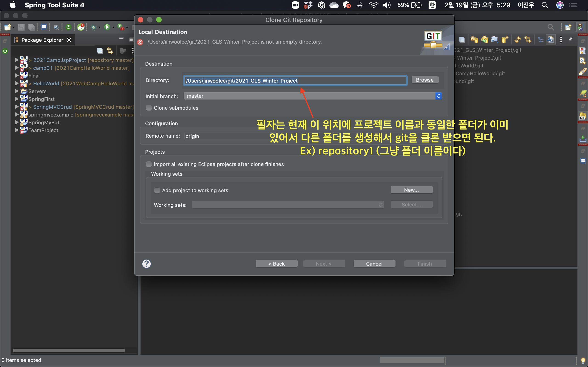Click the Debug bug toolbar icon
This screenshot has width=588, height=367.
(x=93, y=27)
